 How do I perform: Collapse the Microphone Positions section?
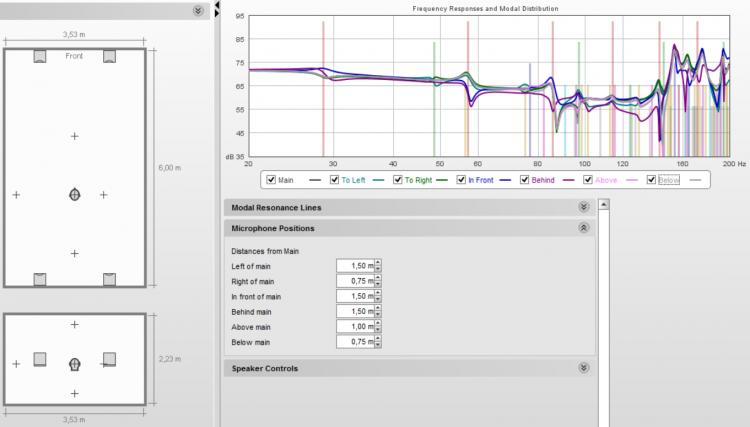(x=584, y=228)
